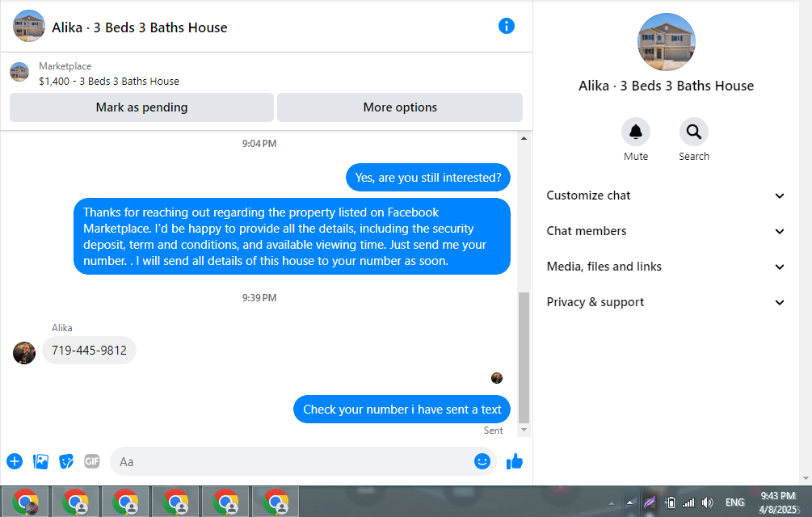Search in conversation with magnifier icon

click(693, 132)
